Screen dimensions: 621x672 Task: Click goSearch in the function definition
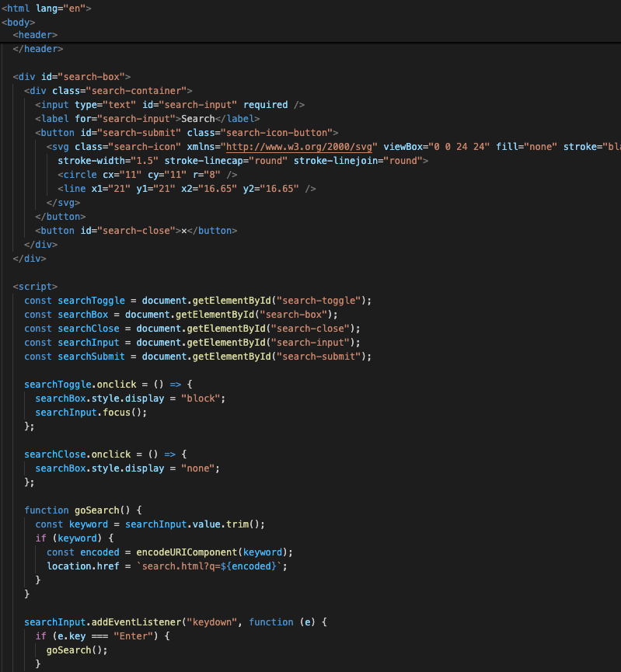[96, 510]
